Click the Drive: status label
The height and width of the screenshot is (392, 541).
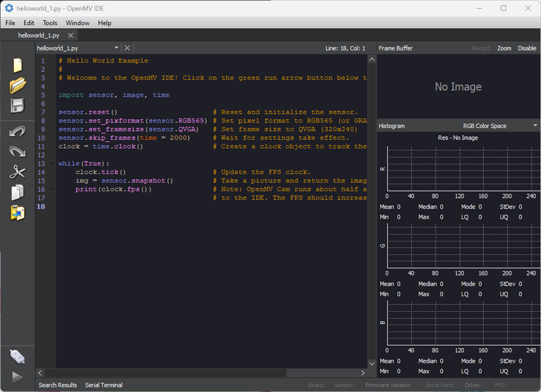point(473,385)
